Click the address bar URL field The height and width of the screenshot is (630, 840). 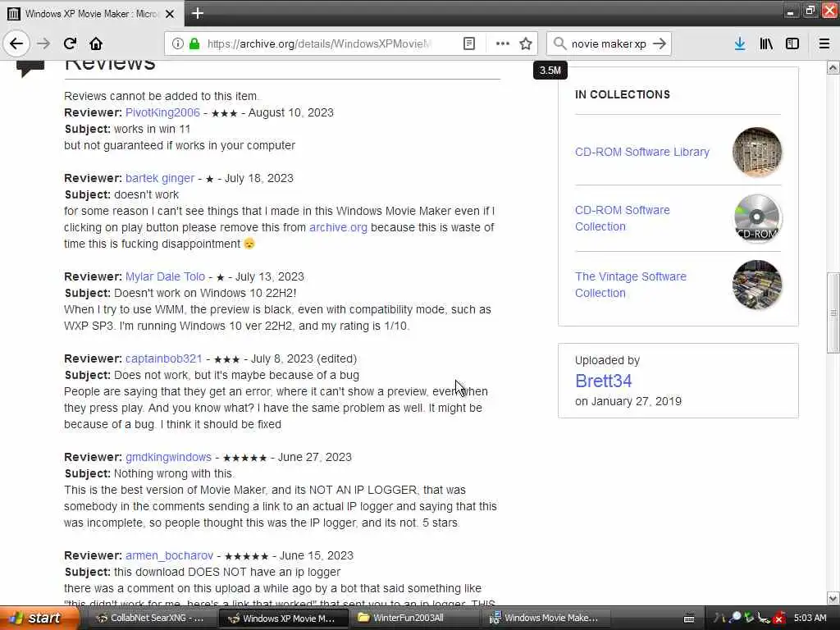tap(319, 43)
